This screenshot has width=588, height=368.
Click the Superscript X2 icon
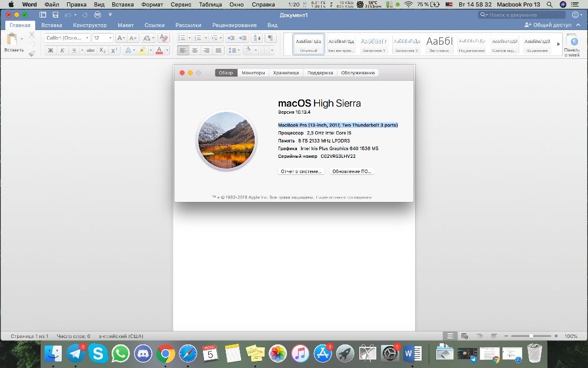click(115, 50)
